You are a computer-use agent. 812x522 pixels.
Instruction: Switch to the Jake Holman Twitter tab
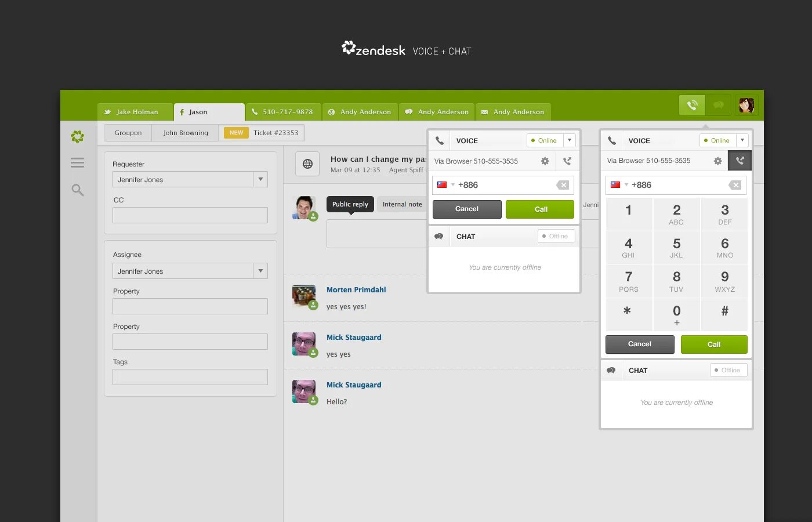coord(135,112)
